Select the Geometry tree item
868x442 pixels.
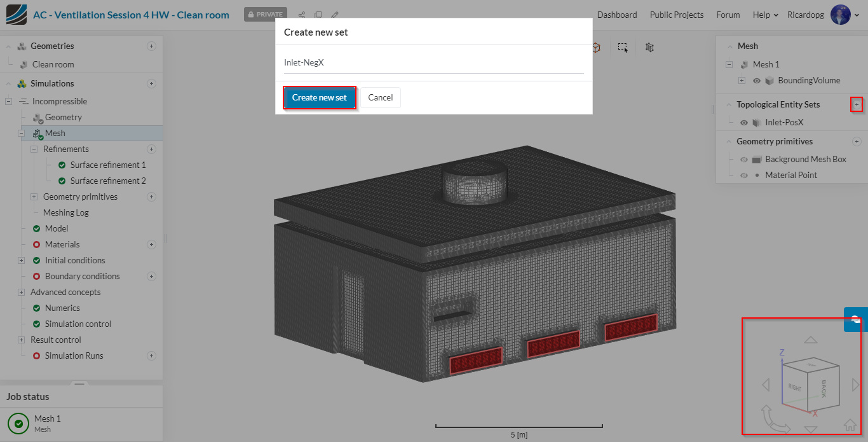click(64, 117)
